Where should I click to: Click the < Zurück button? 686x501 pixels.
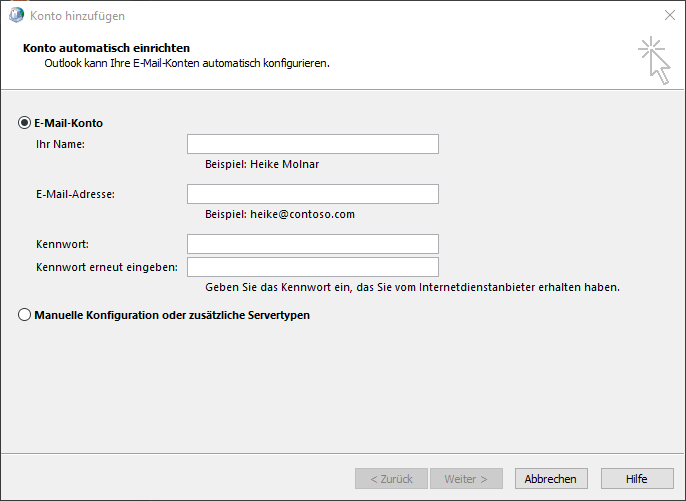[x=391, y=479]
